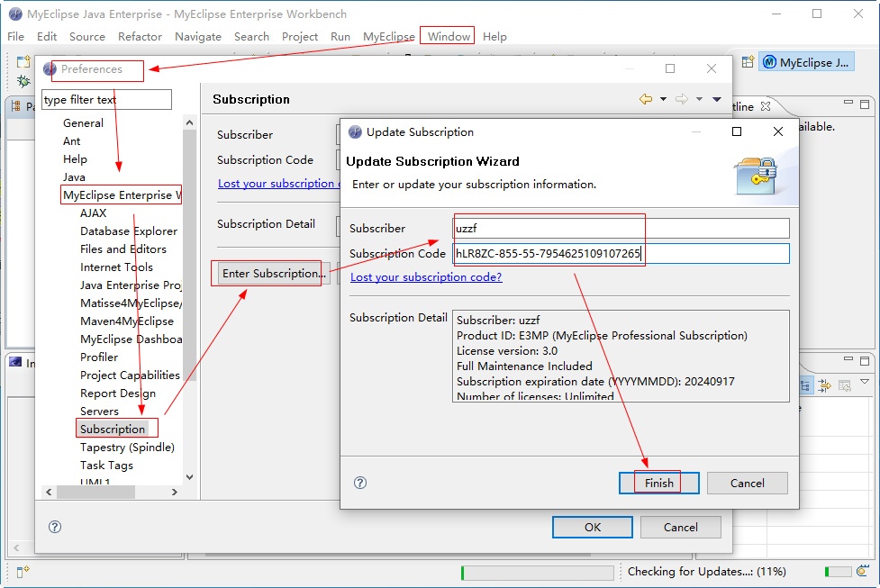The image size is (880, 588).
Task: Click the help icon in Update Subscription wizard
Action: (360, 483)
